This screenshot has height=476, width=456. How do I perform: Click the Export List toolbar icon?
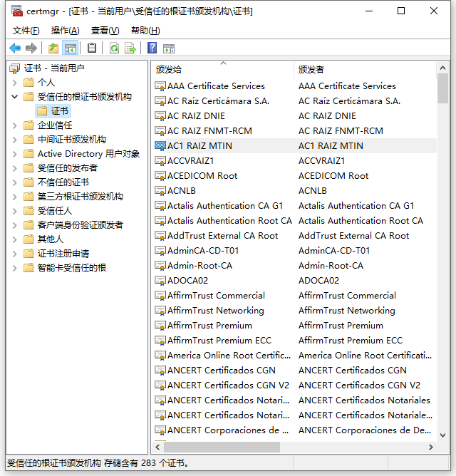tap(130, 48)
